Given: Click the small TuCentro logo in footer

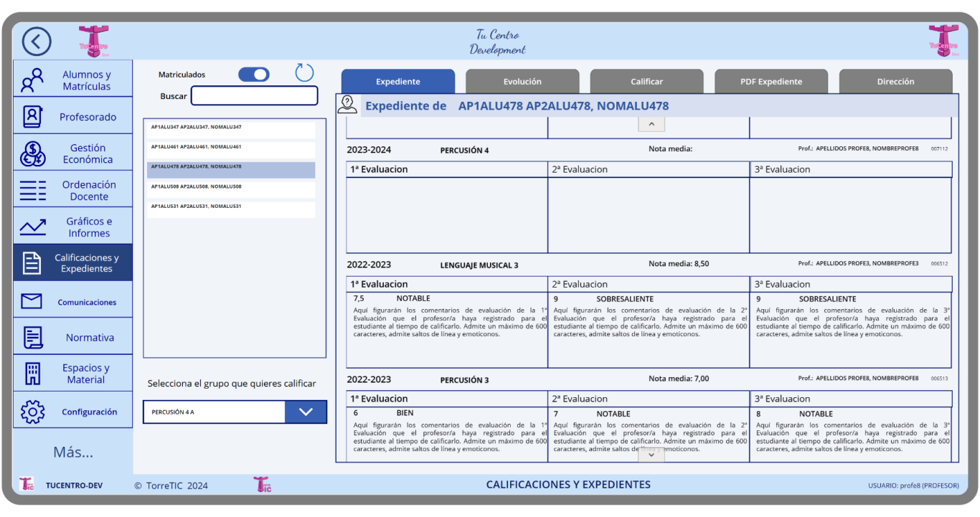Looking at the screenshot, I should 27,485.
